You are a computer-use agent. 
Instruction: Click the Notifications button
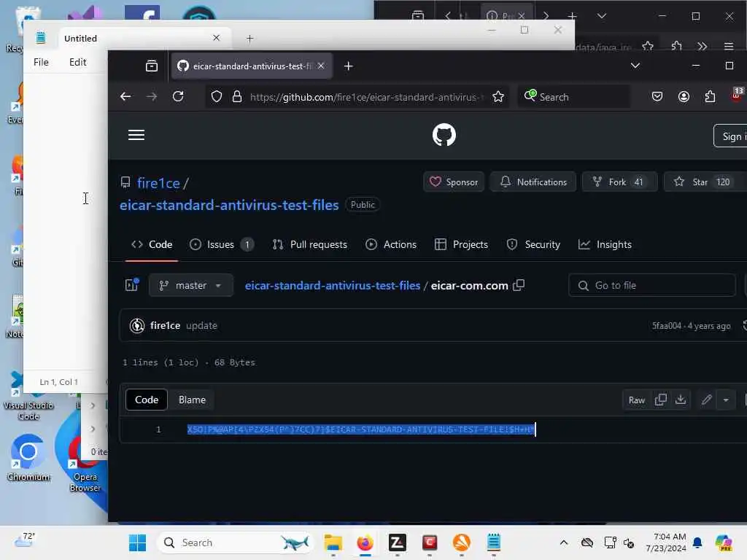click(x=533, y=182)
